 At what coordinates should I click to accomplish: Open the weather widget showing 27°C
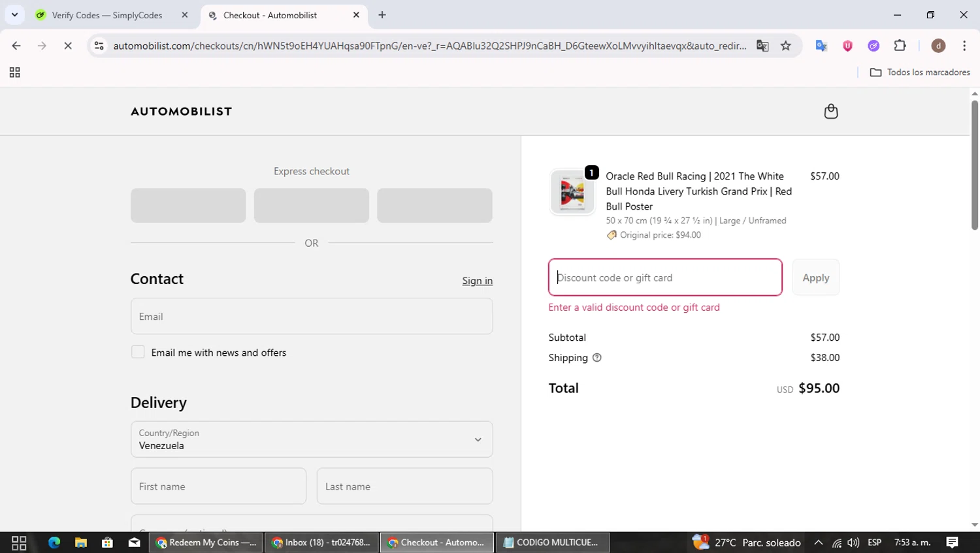tap(747, 543)
